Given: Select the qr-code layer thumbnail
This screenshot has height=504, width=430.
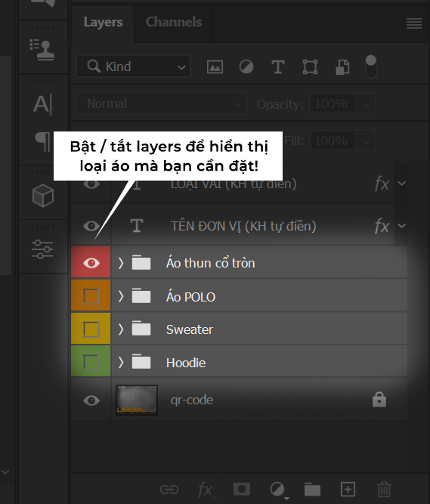Looking at the screenshot, I should (137, 400).
